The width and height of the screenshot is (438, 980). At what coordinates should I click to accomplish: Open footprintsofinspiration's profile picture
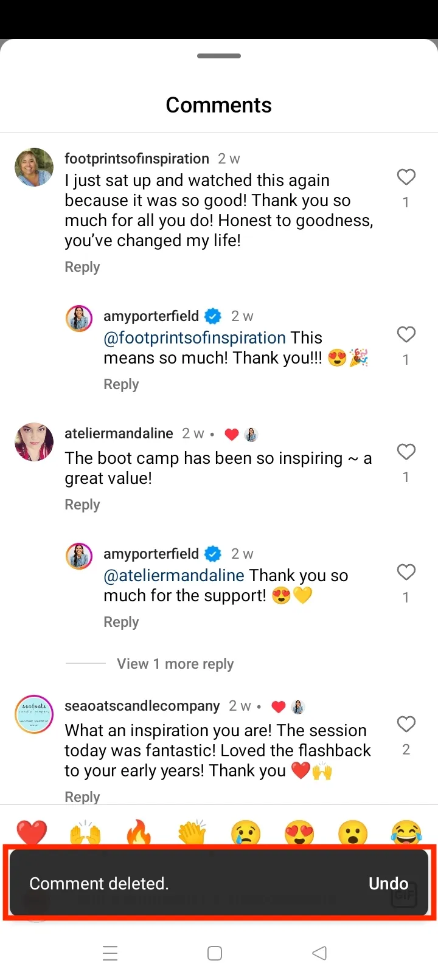34,167
